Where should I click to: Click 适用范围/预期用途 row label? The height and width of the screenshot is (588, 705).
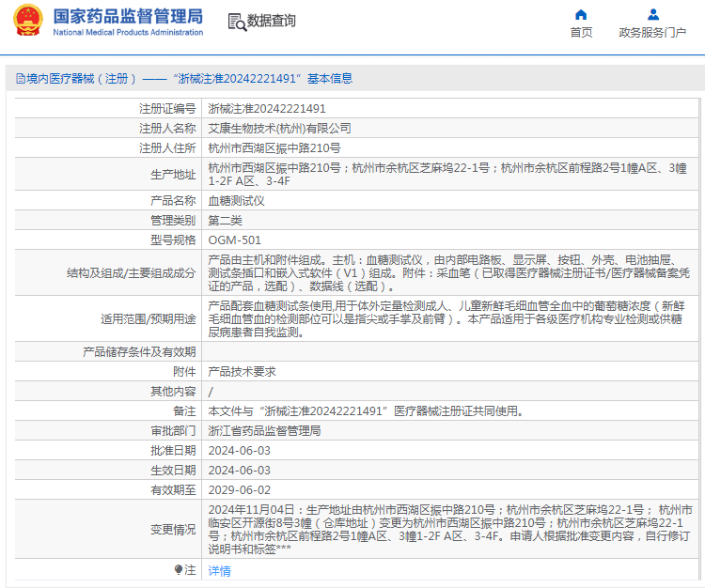[149, 319]
